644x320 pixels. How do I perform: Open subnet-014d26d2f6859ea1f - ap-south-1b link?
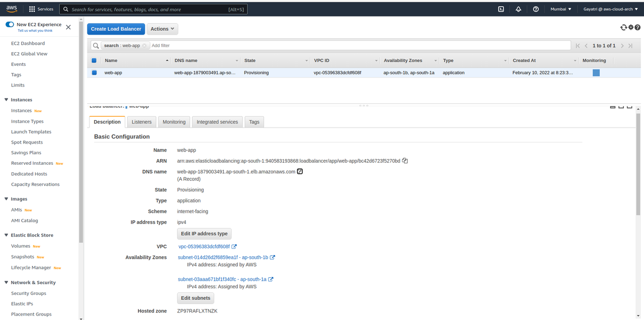point(223,257)
